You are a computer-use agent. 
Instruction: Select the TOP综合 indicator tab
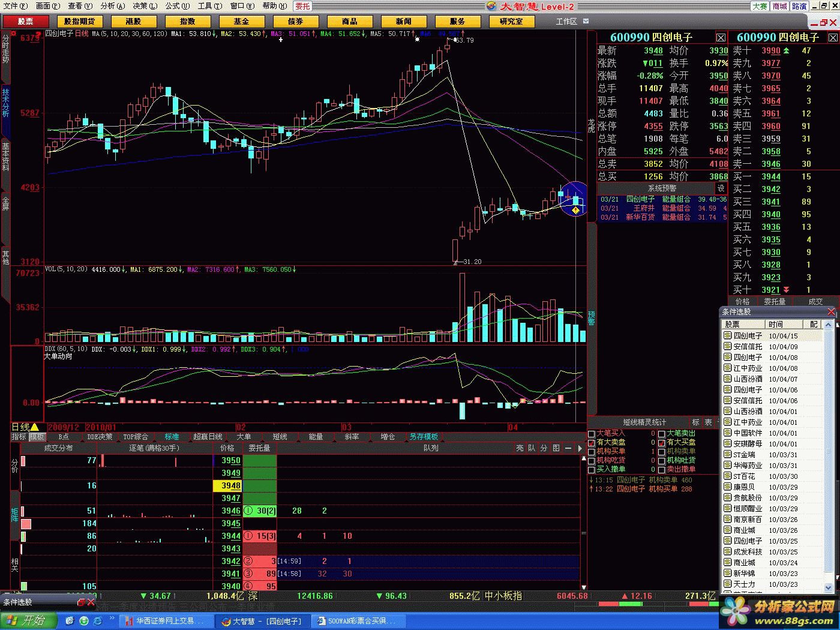pyautogui.click(x=136, y=437)
